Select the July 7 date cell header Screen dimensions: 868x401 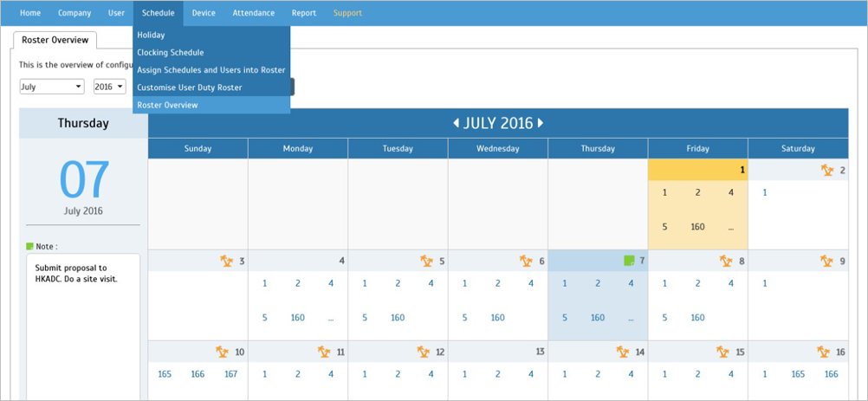pyautogui.click(x=598, y=261)
